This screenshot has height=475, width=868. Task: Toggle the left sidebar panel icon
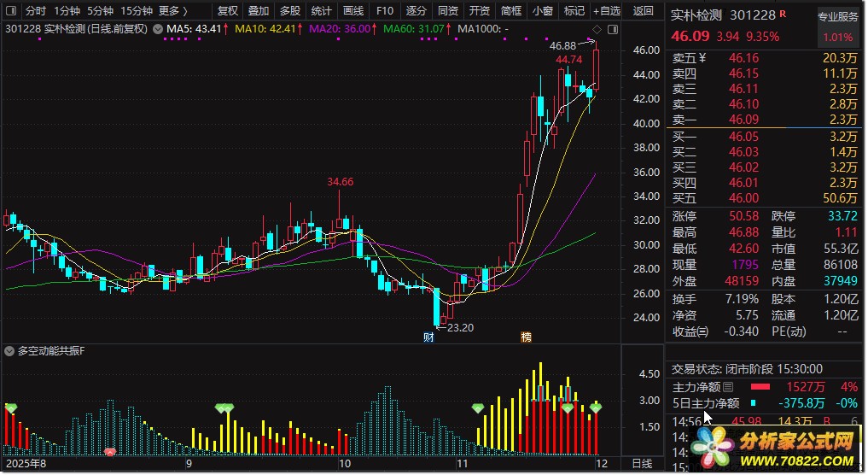(11, 10)
